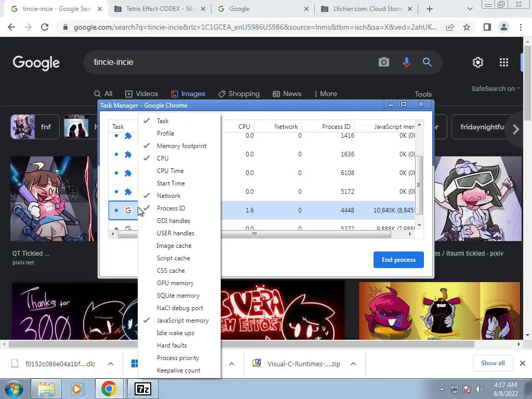
Task: Click the share page icon in address bar
Action: click(x=450, y=27)
